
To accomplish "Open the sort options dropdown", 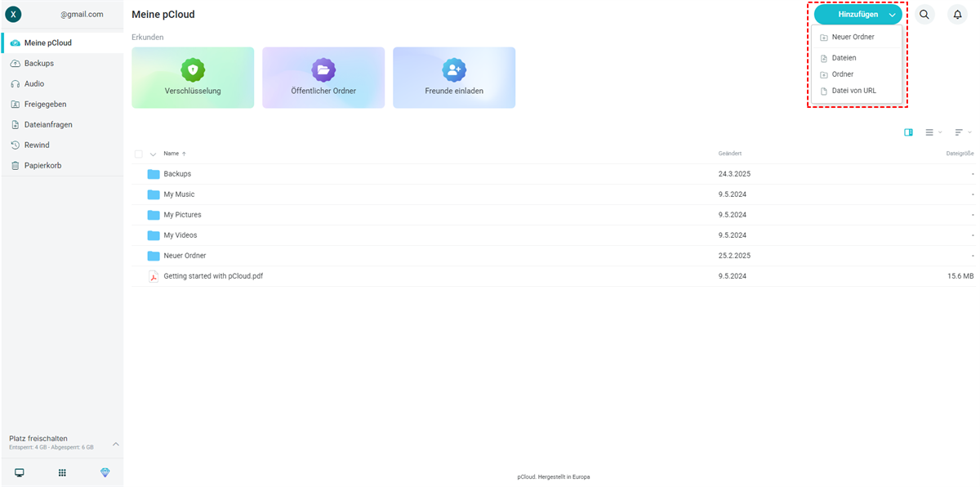I will click(x=964, y=132).
